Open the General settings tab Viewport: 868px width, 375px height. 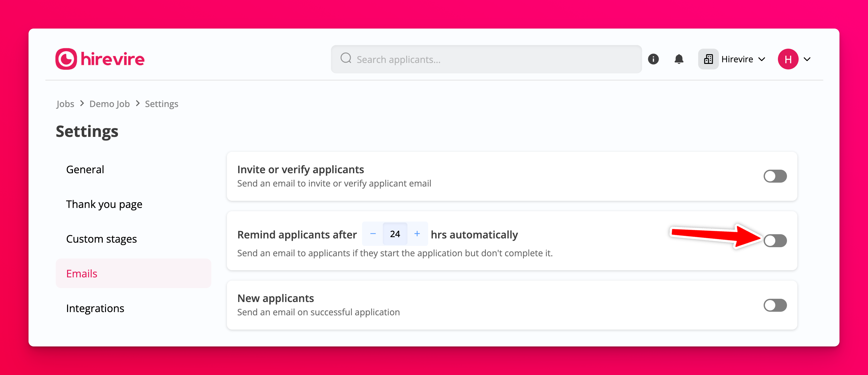point(85,169)
